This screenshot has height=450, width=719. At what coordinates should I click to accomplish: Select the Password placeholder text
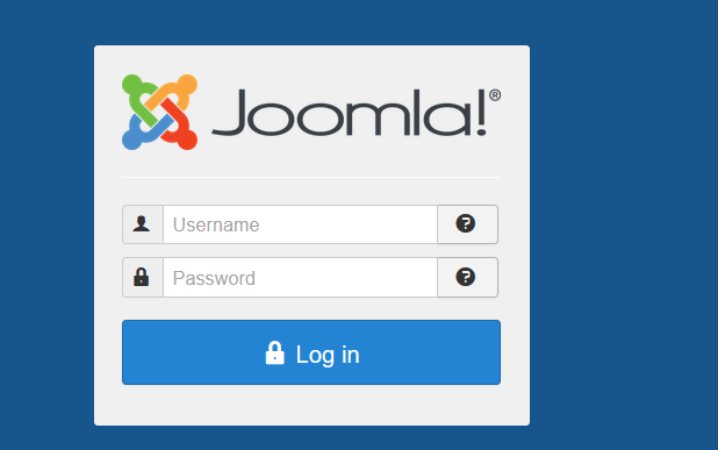click(x=214, y=278)
